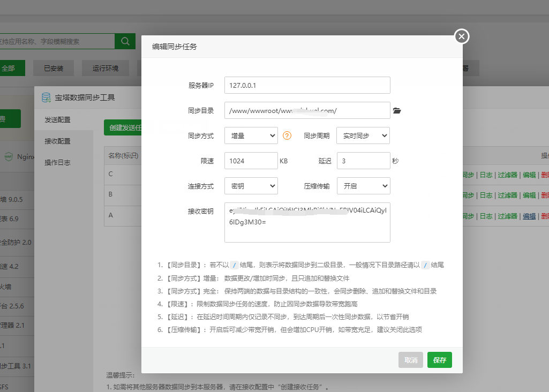Click the 名称(标识) column header
549x392 pixels.
123,156
